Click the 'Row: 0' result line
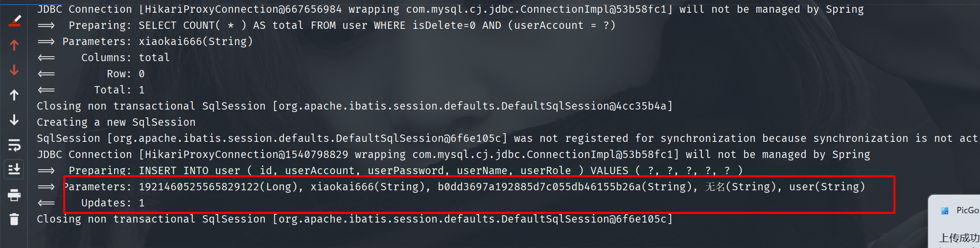Viewport: 980px width, 248px height. point(125,74)
